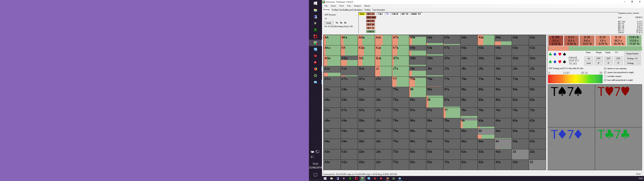The height and width of the screenshot is (181, 644).
Task: Select the black spade icon in the lower suit row
Action: tap(565, 62)
